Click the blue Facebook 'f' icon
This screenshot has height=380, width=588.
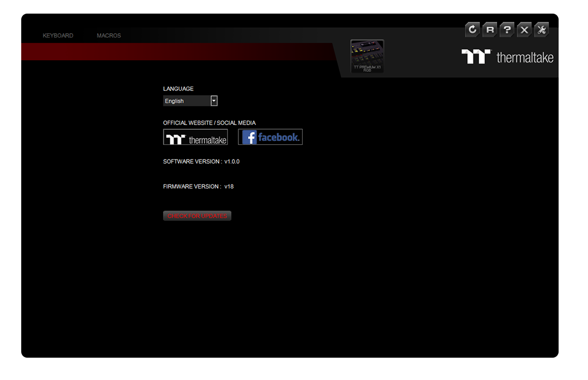coord(250,137)
